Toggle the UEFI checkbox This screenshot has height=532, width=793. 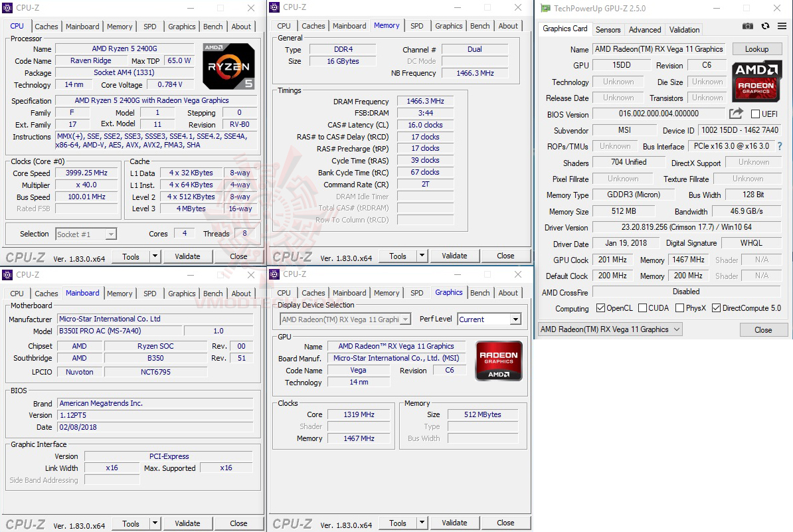pyautogui.click(x=756, y=114)
